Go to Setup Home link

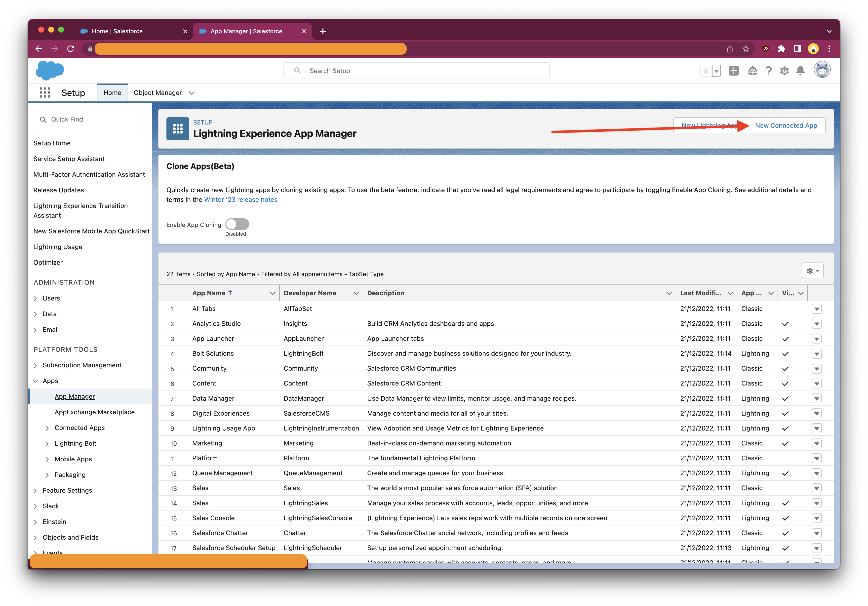[52, 143]
